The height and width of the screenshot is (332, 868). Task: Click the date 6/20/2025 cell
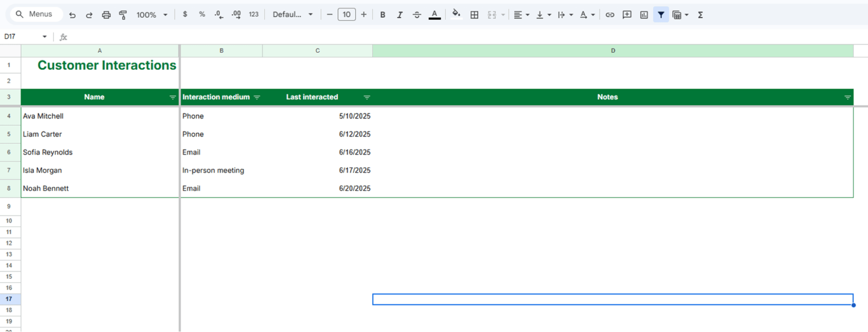[317, 188]
